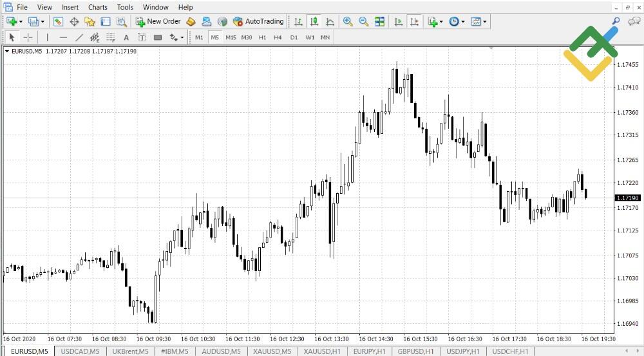This screenshot has width=644, height=356.
Task: Open the Indicators list icon
Action: [x=433, y=21]
